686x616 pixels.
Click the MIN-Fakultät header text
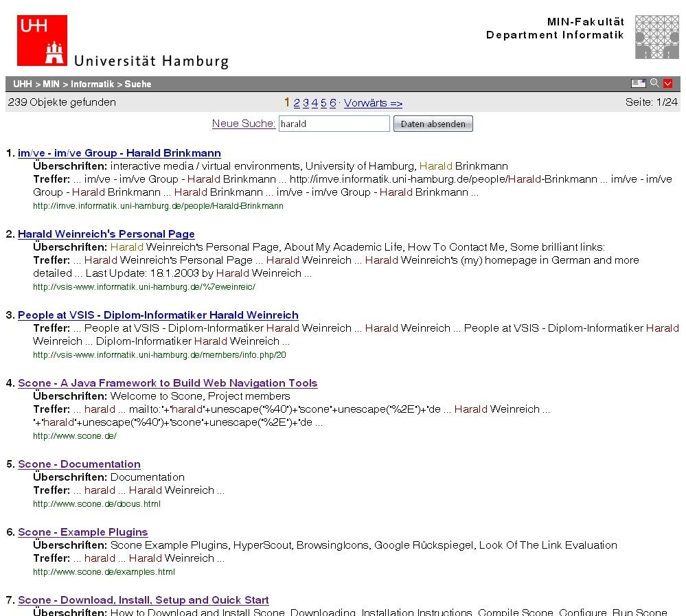[585, 22]
